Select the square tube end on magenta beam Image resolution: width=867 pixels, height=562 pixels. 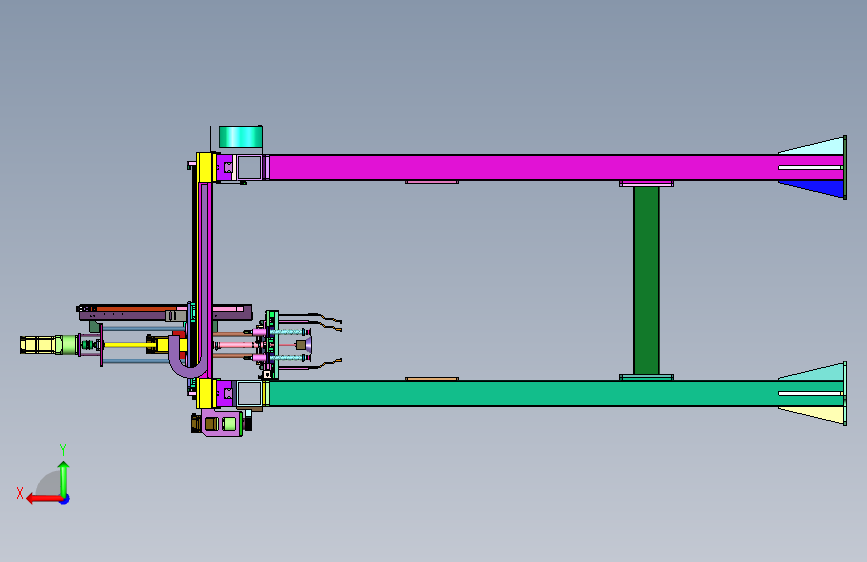249,168
